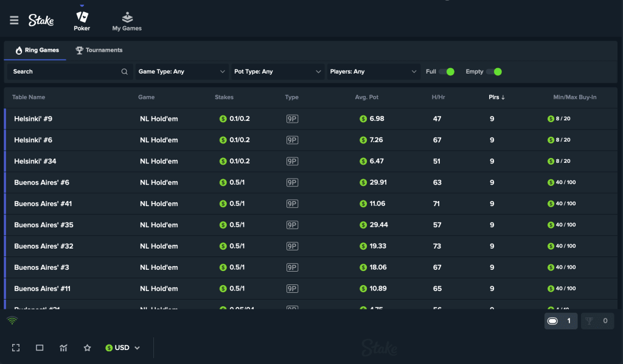623x364 pixels.
Task: Click the ring games session counter toggle
Action: 560,321
